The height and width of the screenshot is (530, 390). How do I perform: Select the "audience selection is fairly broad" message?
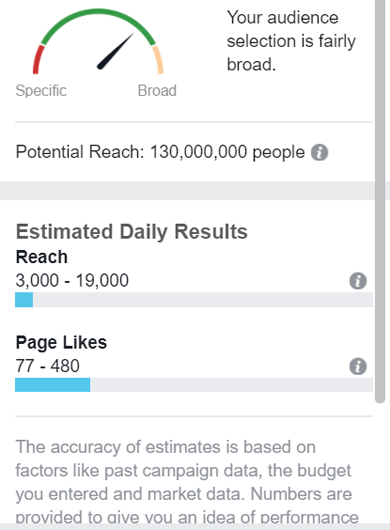coord(291,41)
